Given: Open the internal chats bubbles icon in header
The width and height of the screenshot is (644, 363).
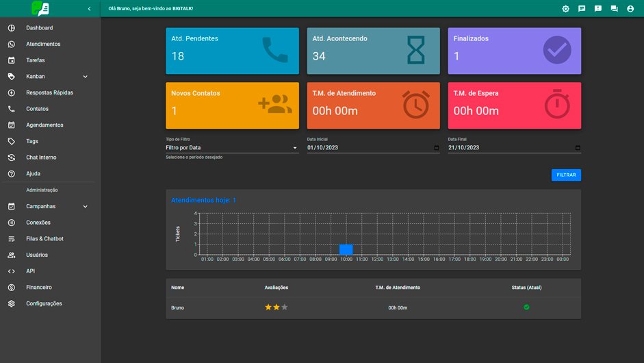Looking at the screenshot, I should 614,9.
